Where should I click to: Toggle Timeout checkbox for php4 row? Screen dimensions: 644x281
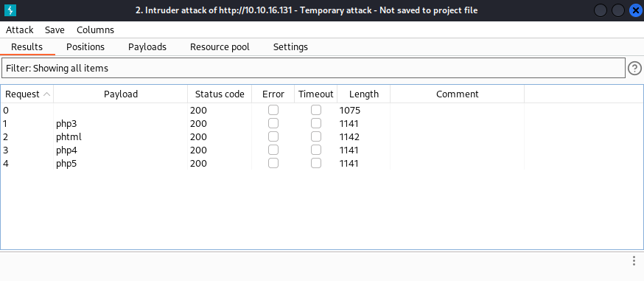click(x=316, y=150)
